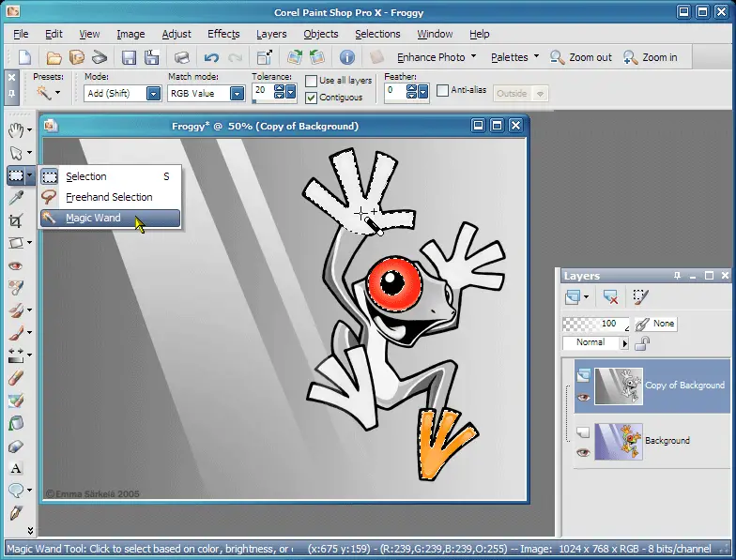Delete layer using the Layers panel icon

click(611, 297)
